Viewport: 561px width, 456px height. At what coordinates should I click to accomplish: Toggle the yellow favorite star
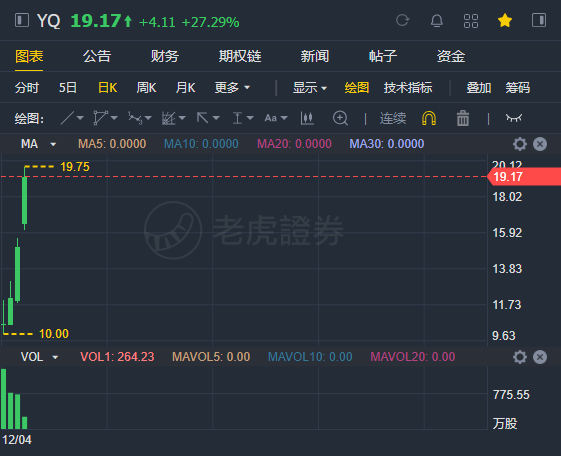pyautogui.click(x=505, y=20)
